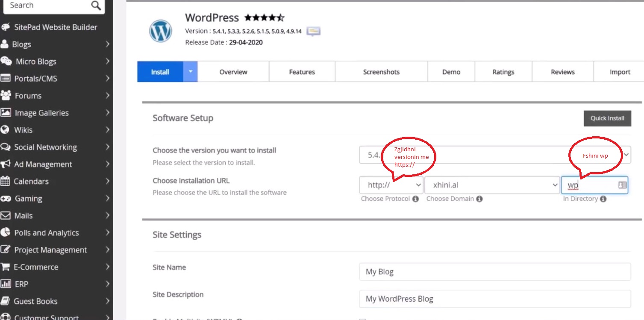The height and width of the screenshot is (320, 644).
Task: Click the Project Management edit icon
Action: (6, 249)
